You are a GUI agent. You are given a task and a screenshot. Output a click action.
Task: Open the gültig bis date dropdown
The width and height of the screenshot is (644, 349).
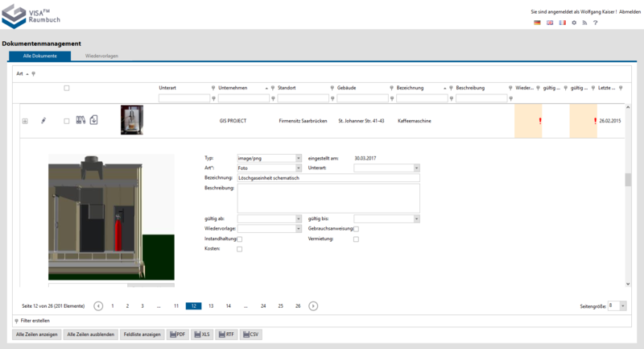pos(416,219)
